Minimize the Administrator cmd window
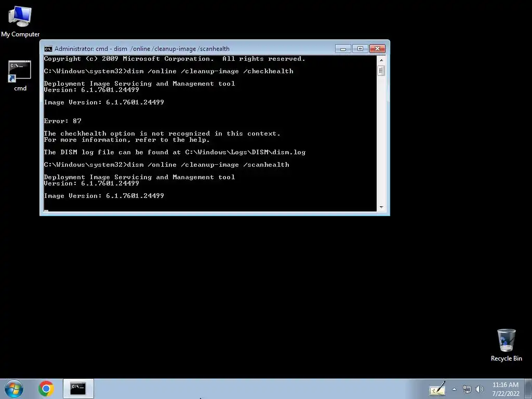This screenshot has height=399, width=532. coord(343,49)
